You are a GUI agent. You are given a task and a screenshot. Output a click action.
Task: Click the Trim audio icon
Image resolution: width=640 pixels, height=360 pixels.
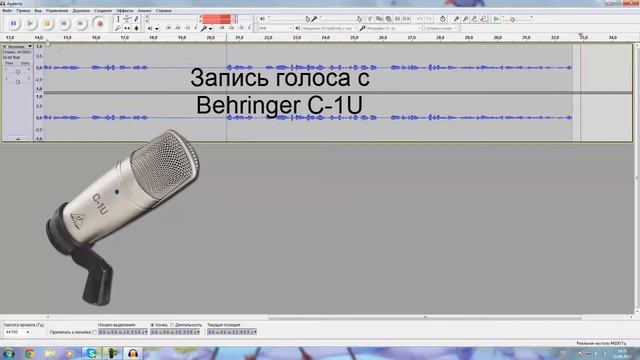point(397,19)
